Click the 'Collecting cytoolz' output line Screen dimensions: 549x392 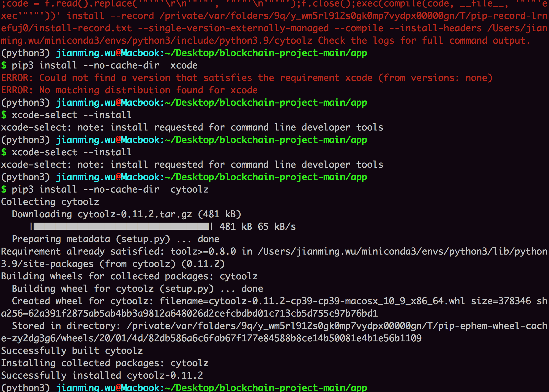50,202
